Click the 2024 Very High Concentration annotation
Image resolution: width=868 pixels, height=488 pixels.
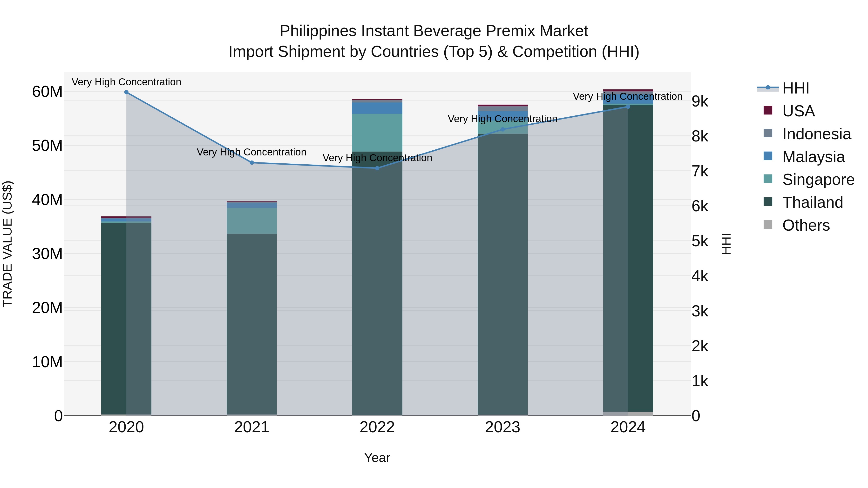(x=628, y=96)
